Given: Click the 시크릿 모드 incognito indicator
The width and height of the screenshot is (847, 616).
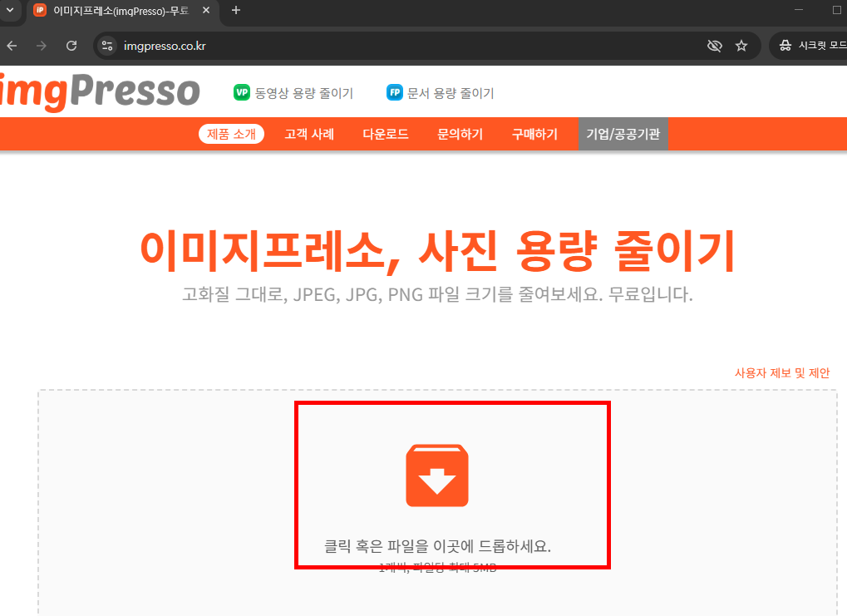Looking at the screenshot, I should 810,46.
